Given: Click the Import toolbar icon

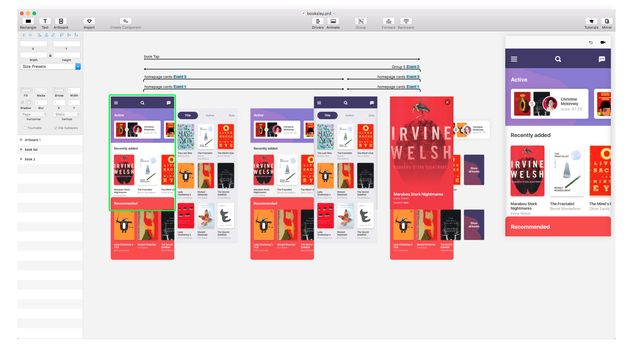Looking at the screenshot, I should pos(89,21).
